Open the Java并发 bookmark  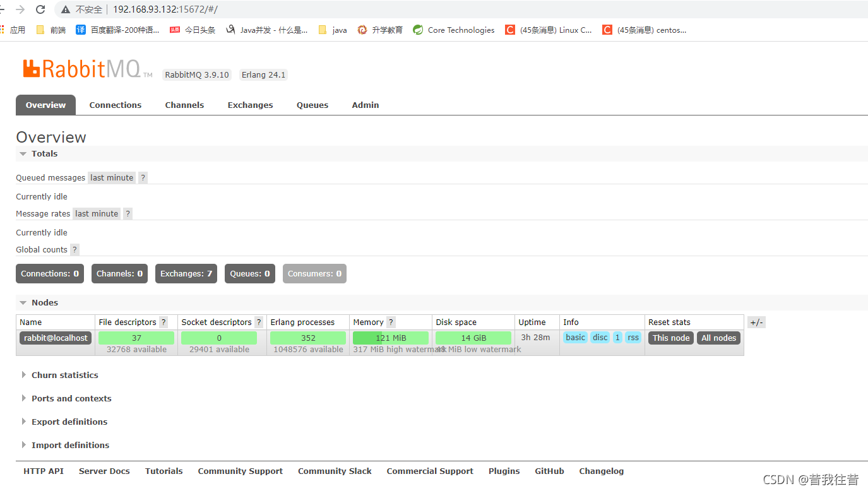[x=267, y=30]
